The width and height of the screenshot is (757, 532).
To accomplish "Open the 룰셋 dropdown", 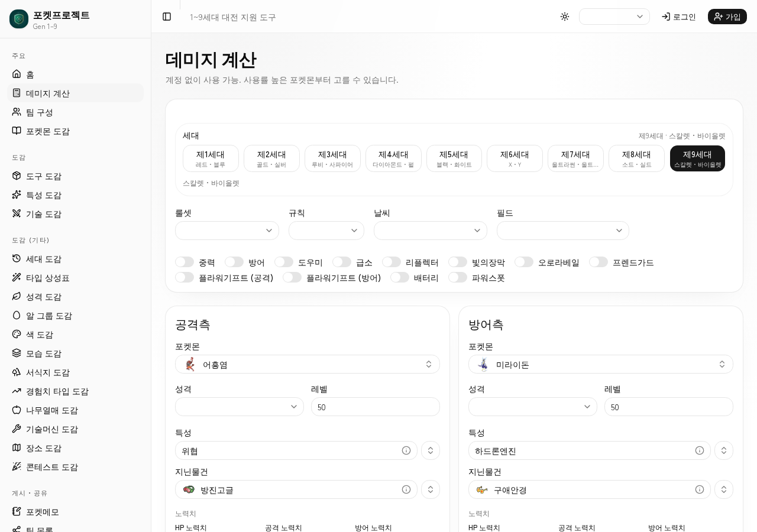I will (227, 231).
